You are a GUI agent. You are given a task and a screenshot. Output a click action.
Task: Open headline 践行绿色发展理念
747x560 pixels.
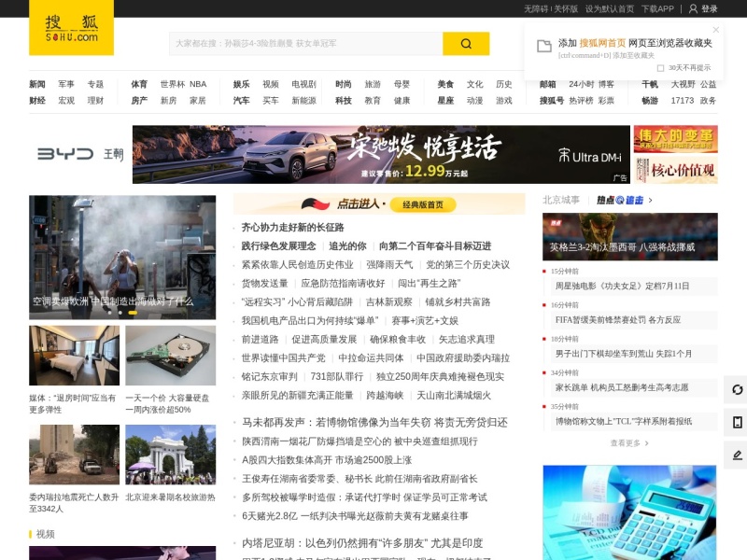point(278,245)
